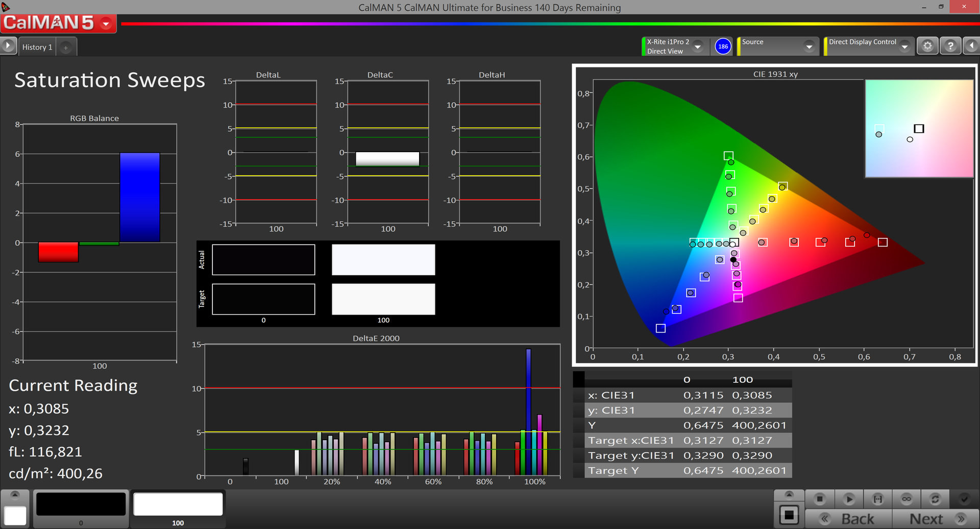Click the checkmark icon in bottom toolbar

964,499
